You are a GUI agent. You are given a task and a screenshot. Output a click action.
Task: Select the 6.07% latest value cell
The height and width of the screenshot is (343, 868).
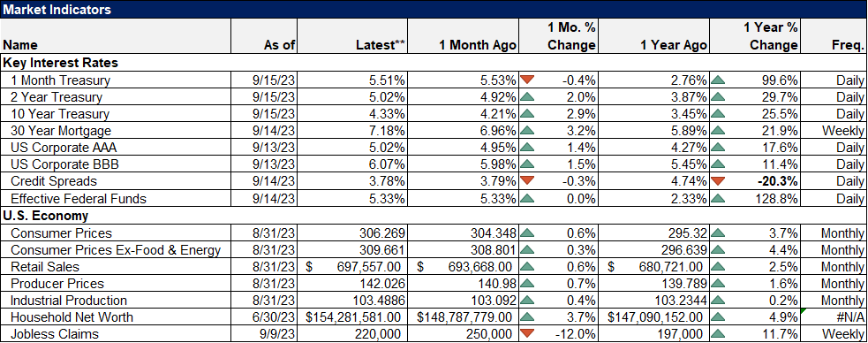352,164
